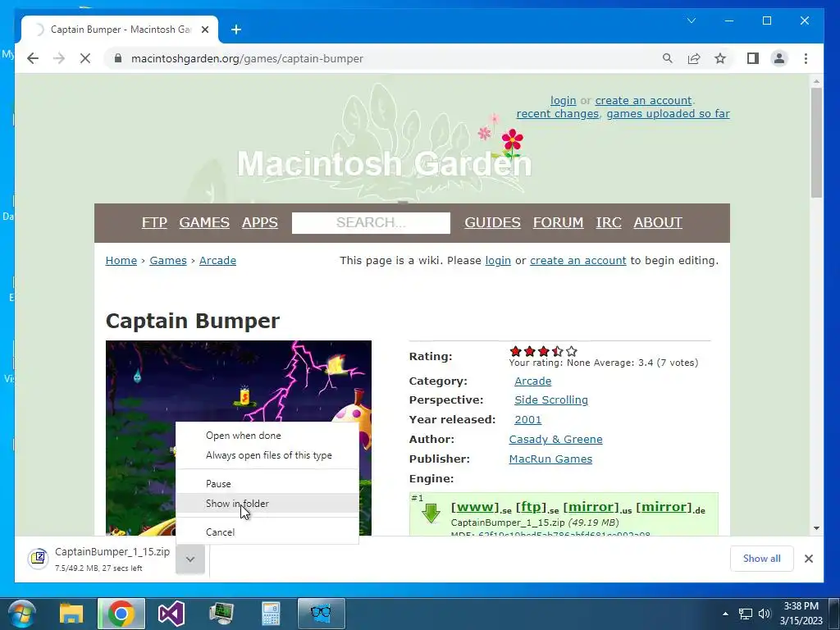Open Visual Studio from the taskbar
840x630 pixels.
(171, 614)
